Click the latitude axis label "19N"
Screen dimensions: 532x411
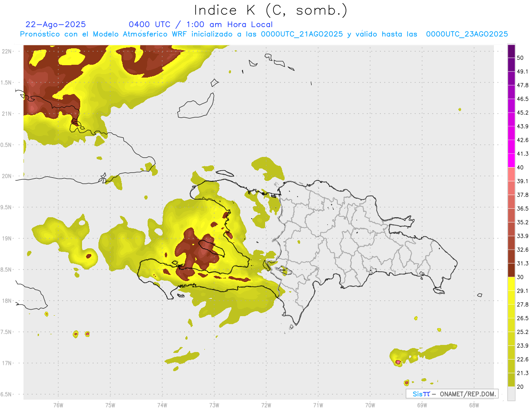7,239
